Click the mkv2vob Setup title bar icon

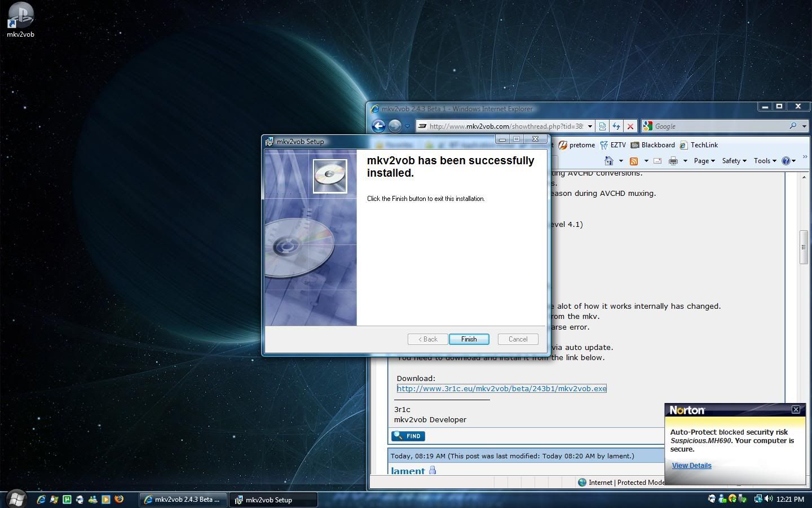[270, 142]
